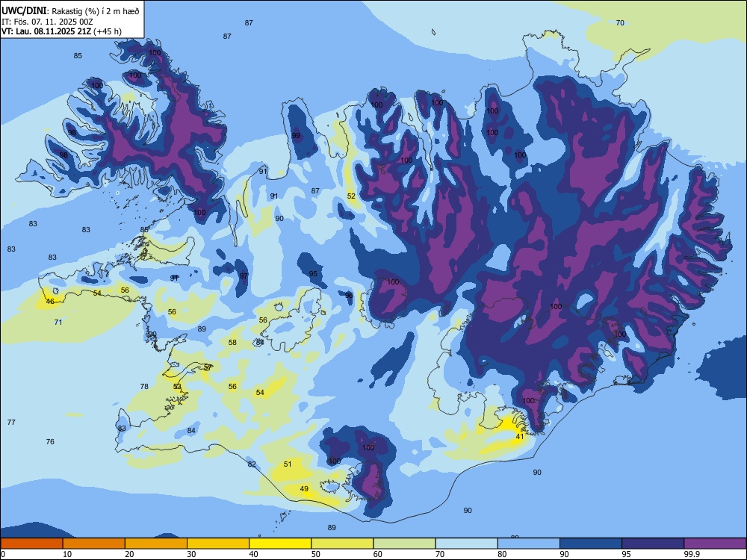This screenshot has height=560, width=747.
Task: Click the map humidity value '51'
Action: pyautogui.click(x=288, y=464)
